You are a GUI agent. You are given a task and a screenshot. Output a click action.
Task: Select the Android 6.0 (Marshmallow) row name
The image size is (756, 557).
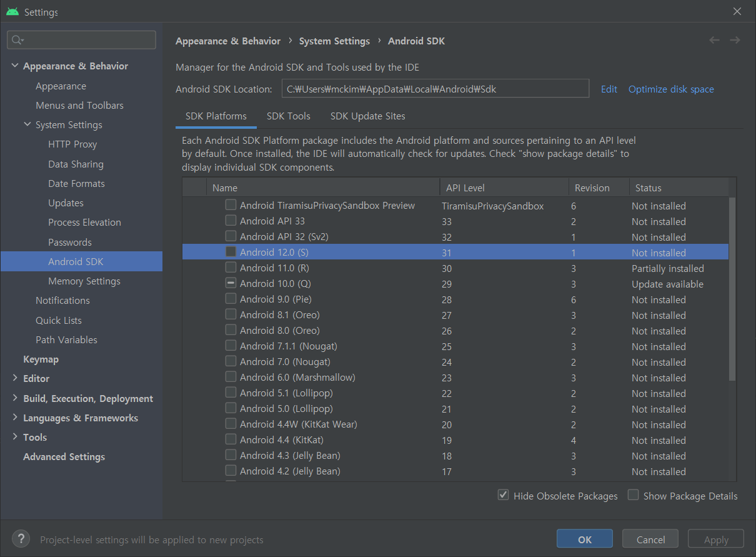point(297,377)
